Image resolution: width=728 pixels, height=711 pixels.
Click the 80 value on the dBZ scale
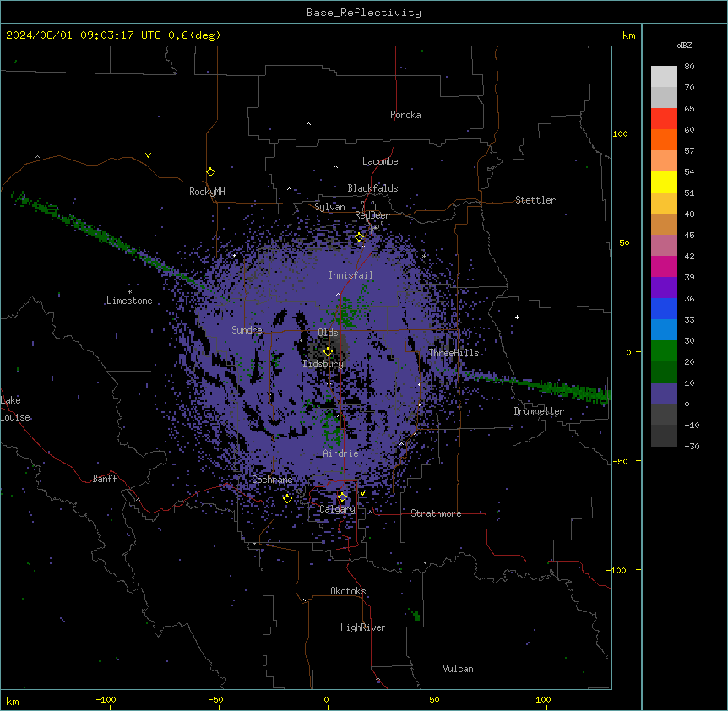tap(689, 67)
